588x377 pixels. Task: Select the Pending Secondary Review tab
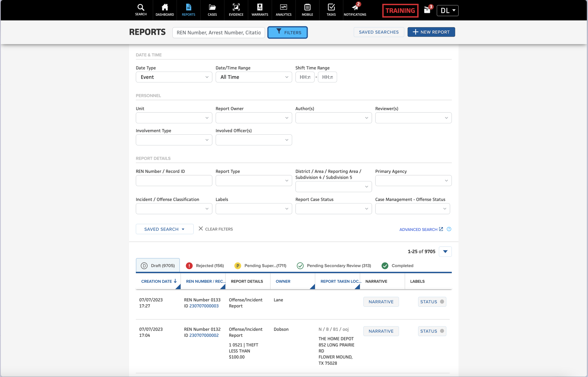coord(334,266)
